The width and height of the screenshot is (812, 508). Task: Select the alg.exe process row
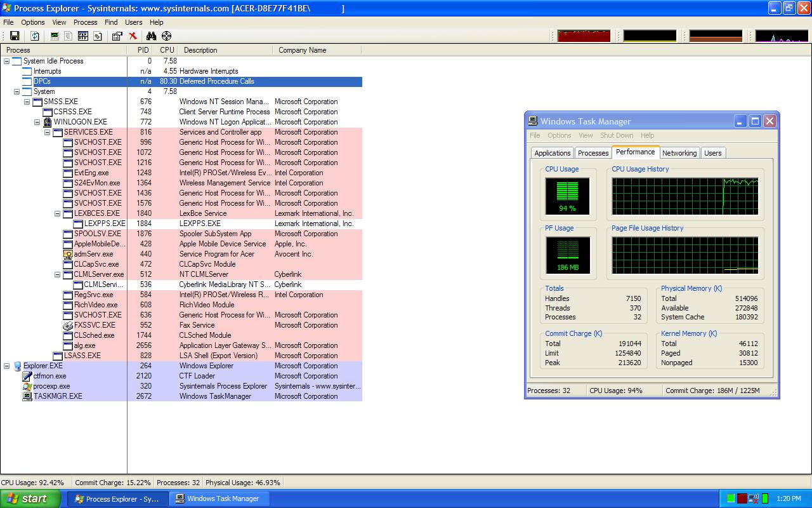[x=181, y=345]
